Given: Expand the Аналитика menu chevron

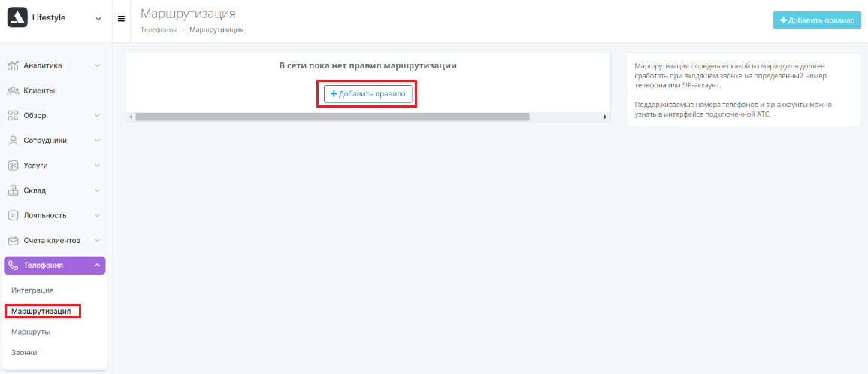Looking at the screenshot, I should pos(98,65).
